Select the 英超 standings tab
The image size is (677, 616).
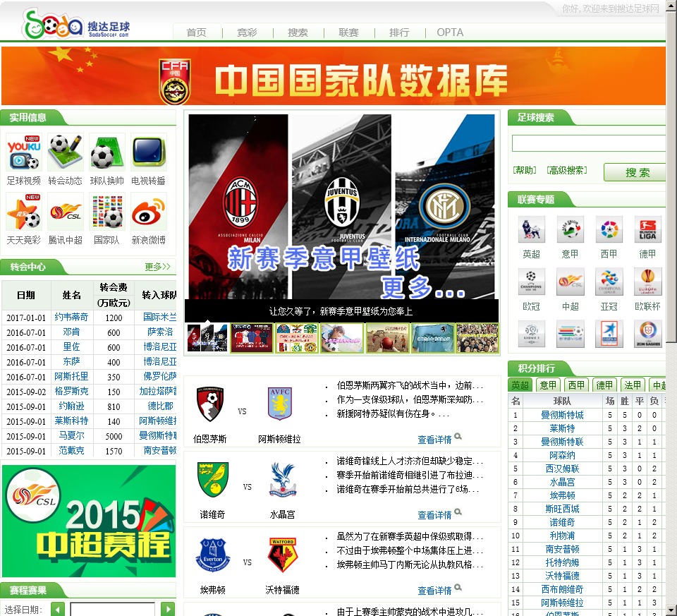(520, 385)
